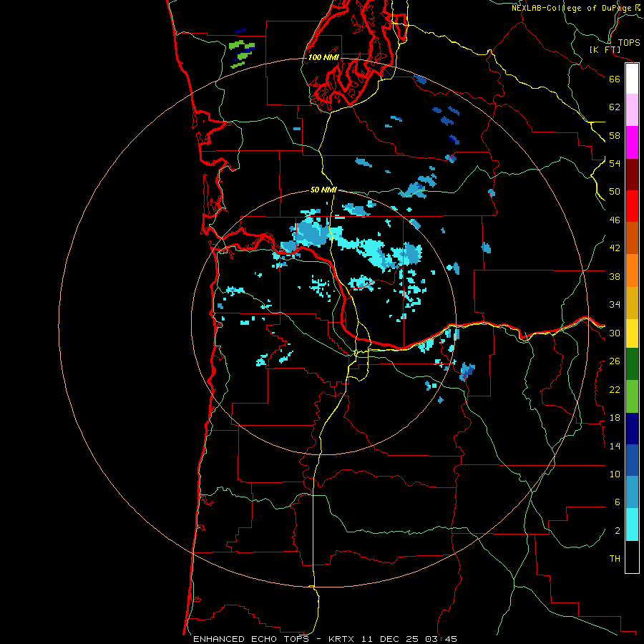Click the legend value '62'
Image resolution: width=644 pixels, height=644 pixels.
click(615, 107)
